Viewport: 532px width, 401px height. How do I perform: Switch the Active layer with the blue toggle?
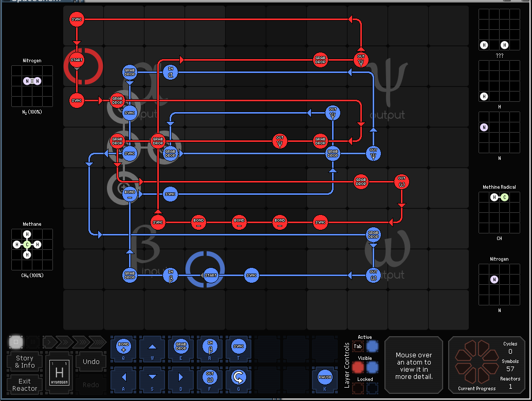point(372,347)
